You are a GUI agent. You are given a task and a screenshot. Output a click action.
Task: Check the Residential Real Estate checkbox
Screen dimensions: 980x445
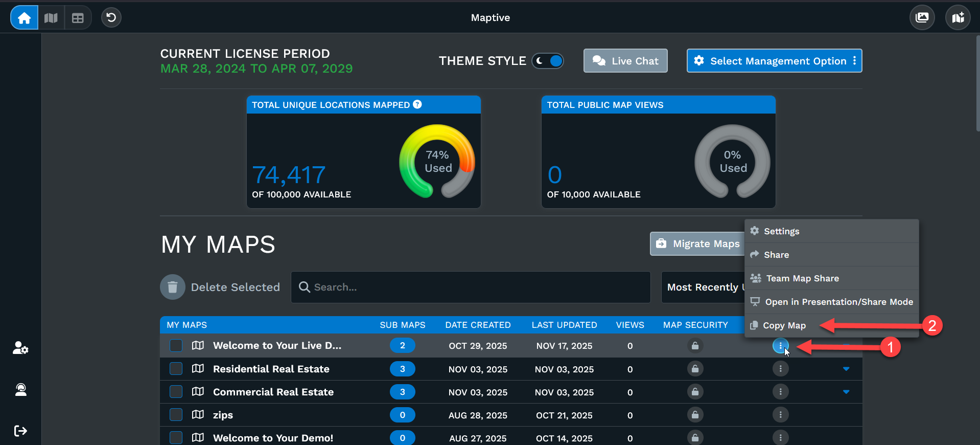tap(176, 369)
